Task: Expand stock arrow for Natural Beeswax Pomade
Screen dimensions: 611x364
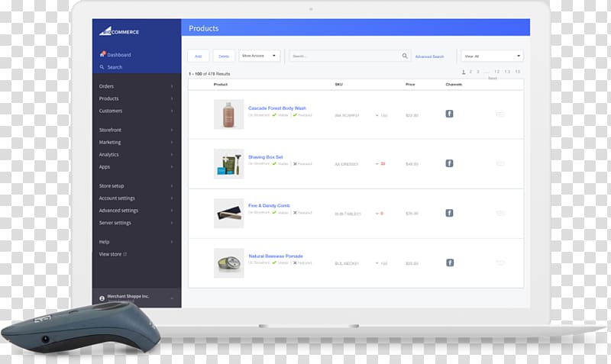Action: [x=377, y=263]
